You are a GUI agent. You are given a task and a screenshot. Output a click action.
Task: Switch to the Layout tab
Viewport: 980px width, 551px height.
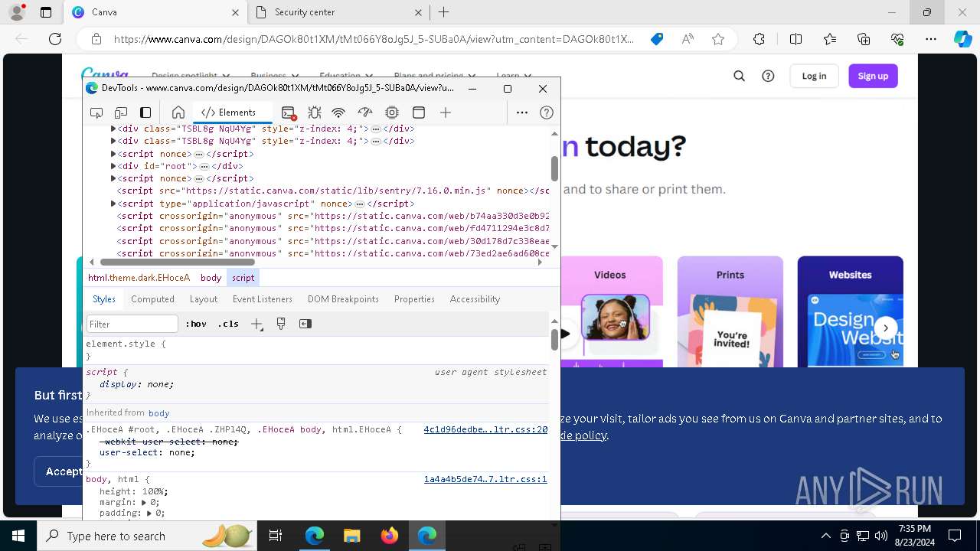click(204, 299)
